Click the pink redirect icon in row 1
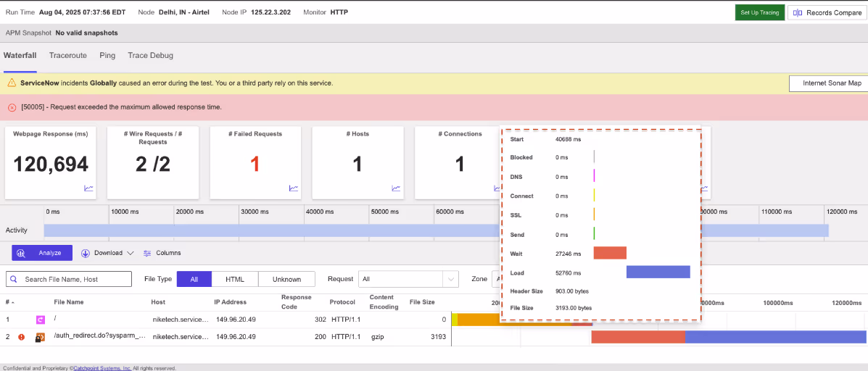This screenshot has width=868, height=371. point(40,320)
